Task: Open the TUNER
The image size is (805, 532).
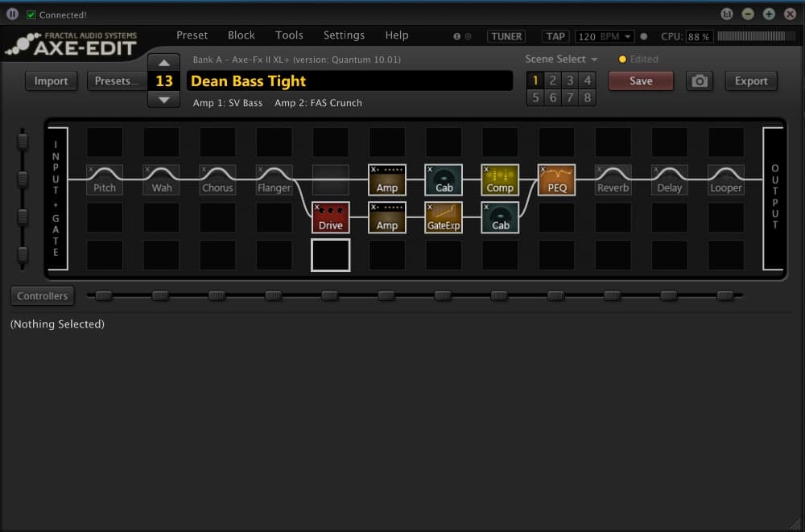Action: point(506,36)
